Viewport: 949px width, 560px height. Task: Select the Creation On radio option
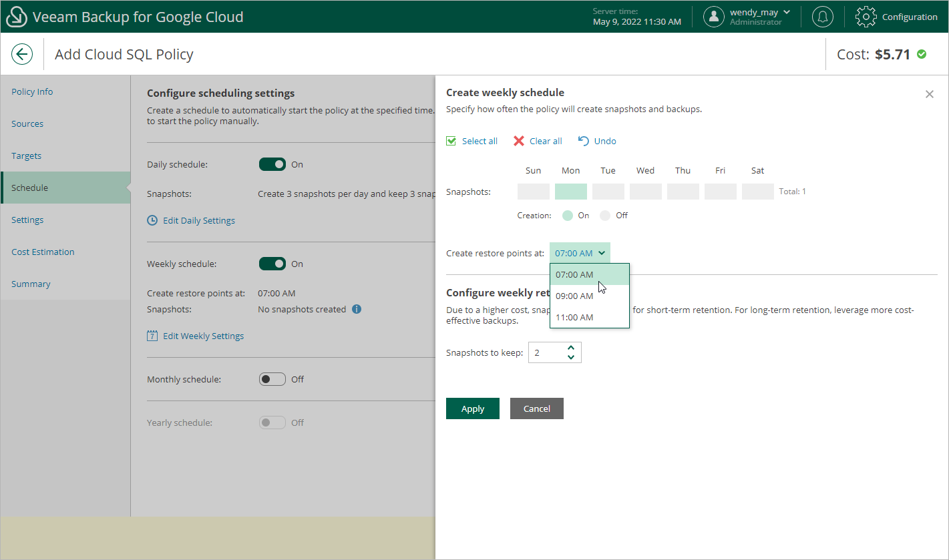tap(568, 216)
